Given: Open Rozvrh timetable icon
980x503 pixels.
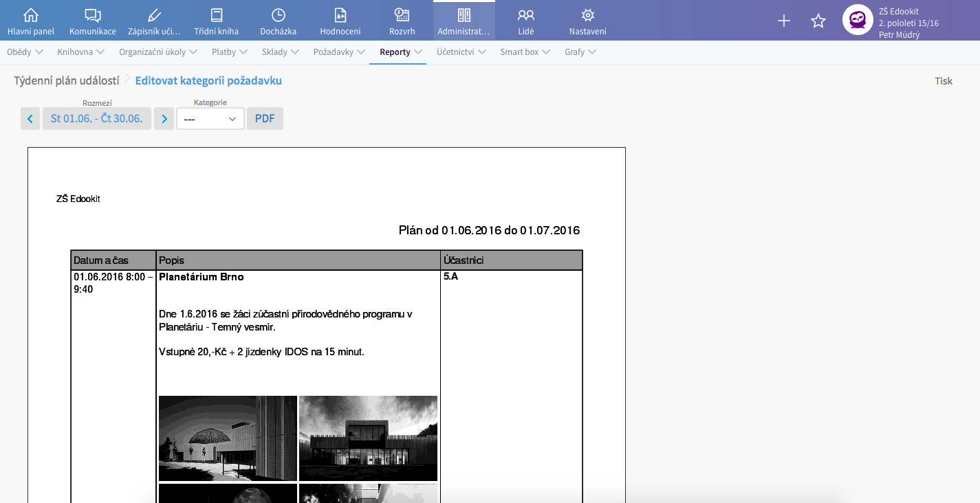Looking at the screenshot, I should click(402, 15).
